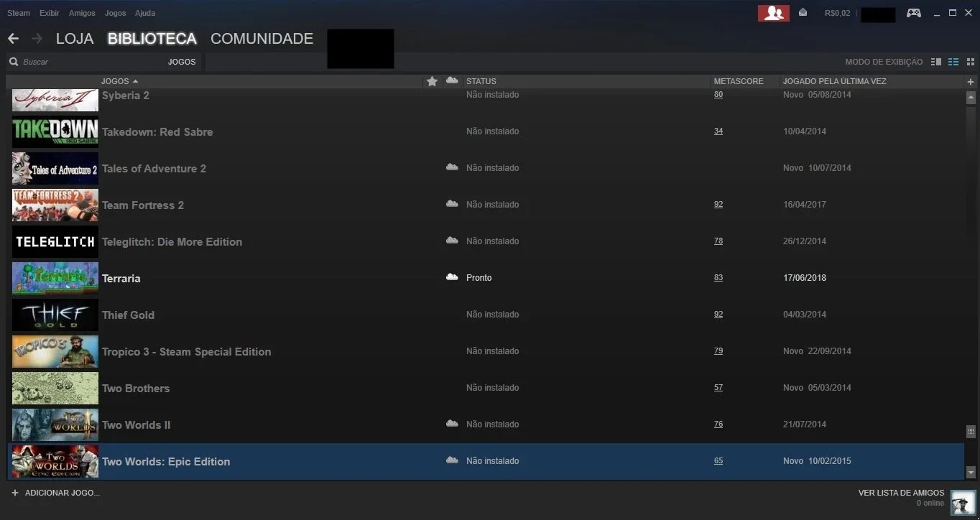
Task: View the R$0,02 wallet balance
Action: tap(837, 13)
